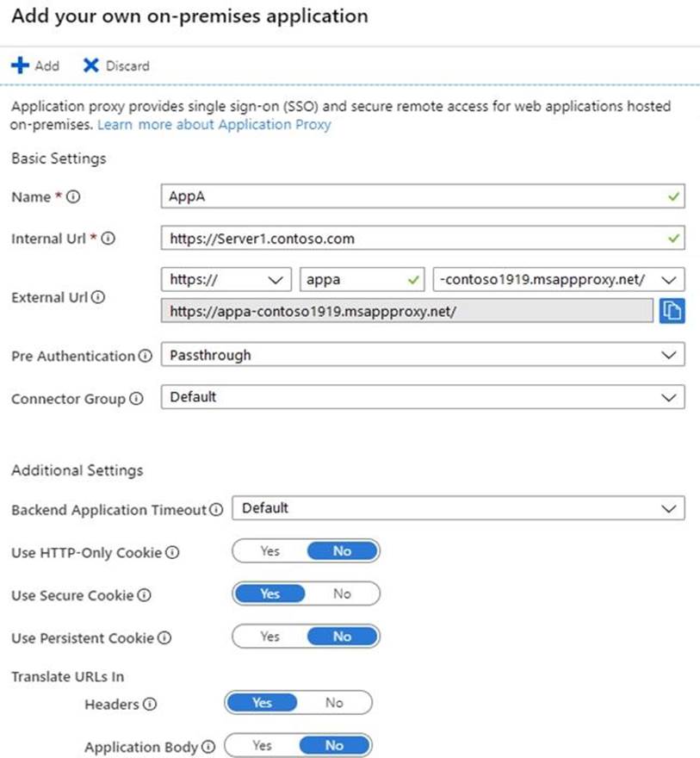Click the copy External Url icon
The height and width of the screenshot is (758, 700).
(672, 311)
